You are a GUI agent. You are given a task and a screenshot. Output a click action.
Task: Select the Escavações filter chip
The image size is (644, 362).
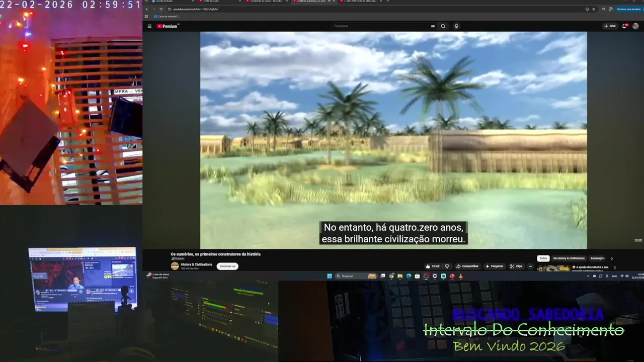[x=598, y=258]
